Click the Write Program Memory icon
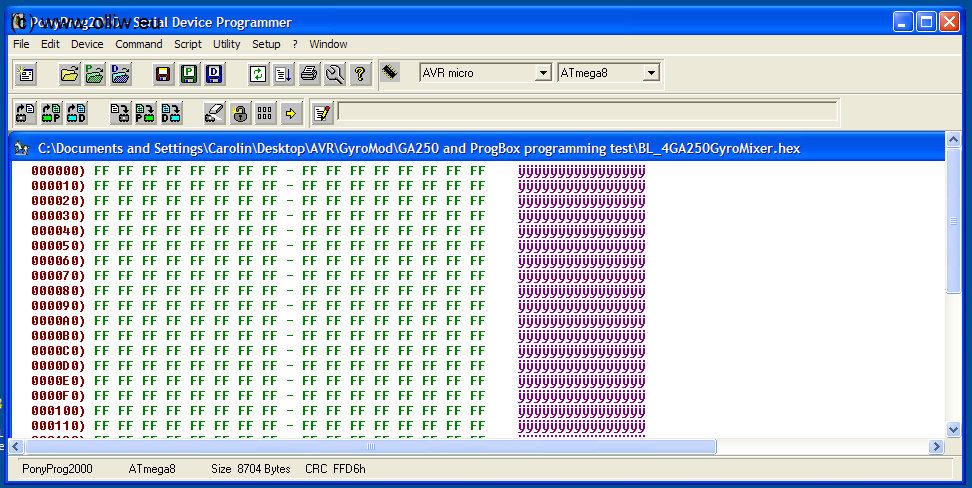Screen dimensions: 972x488 (x=145, y=113)
